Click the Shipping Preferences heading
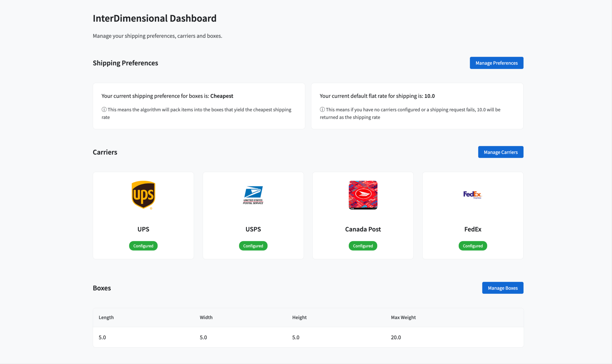This screenshot has height=364, width=612. pyautogui.click(x=125, y=63)
